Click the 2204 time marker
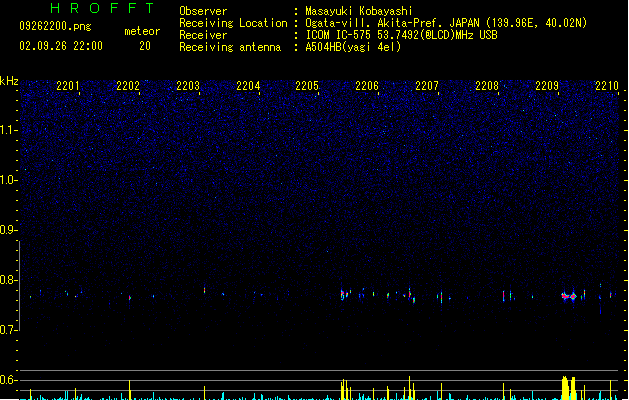The width and height of the screenshot is (629, 400). [x=248, y=86]
